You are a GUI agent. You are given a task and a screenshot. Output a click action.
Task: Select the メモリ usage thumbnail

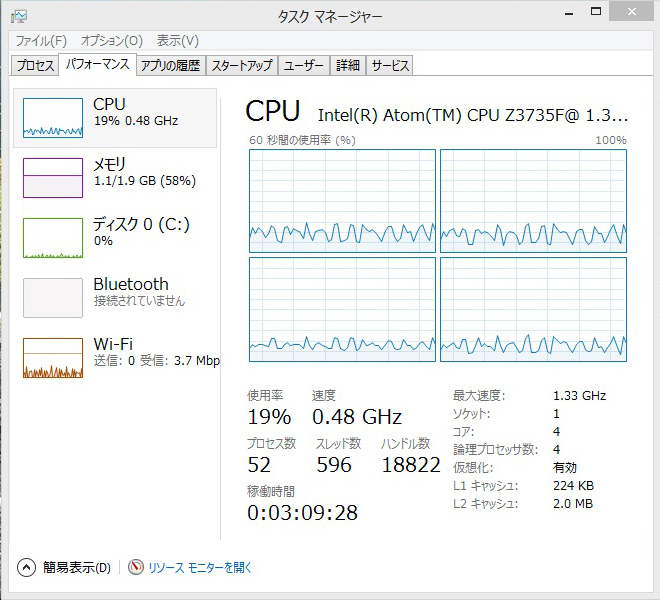tap(53, 178)
